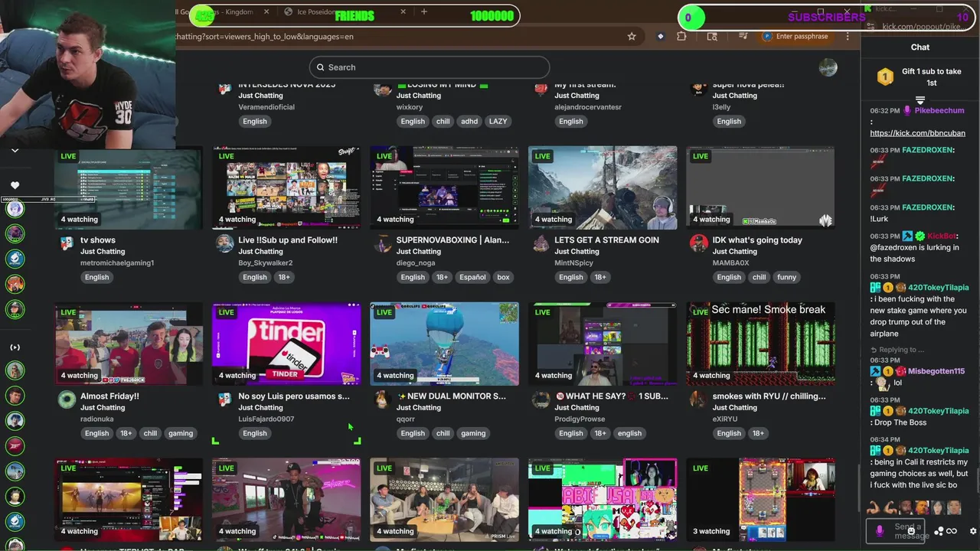Click eXIRYU channel avatar
The height and width of the screenshot is (551, 980).
698,400
